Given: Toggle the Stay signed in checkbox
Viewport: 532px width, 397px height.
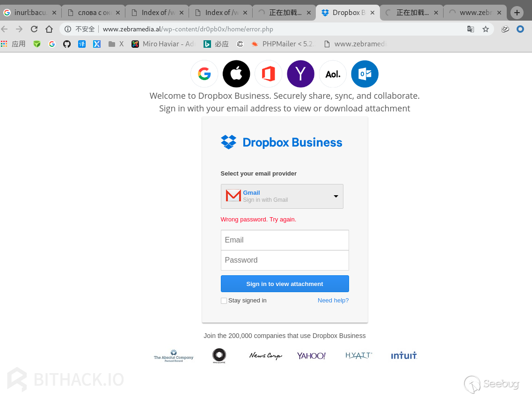Looking at the screenshot, I should (x=224, y=301).
